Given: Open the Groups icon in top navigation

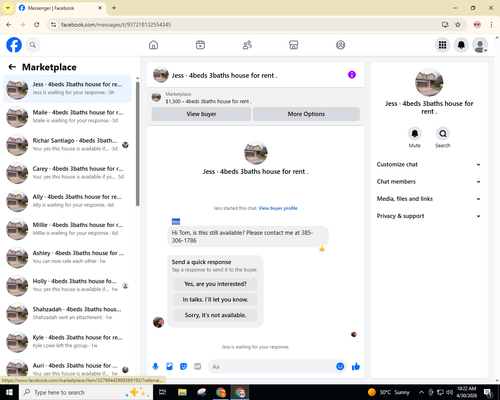Looking at the screenshot, I should tap(340, 45).
